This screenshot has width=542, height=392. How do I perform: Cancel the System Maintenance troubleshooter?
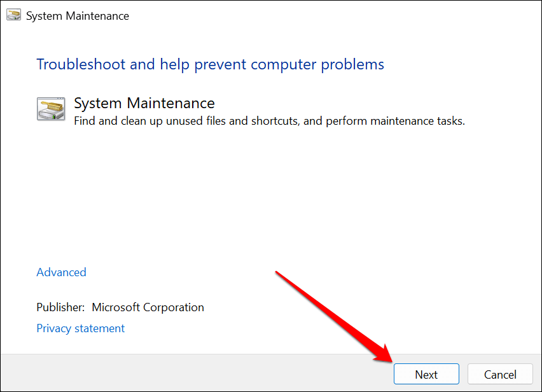point(500,374)
